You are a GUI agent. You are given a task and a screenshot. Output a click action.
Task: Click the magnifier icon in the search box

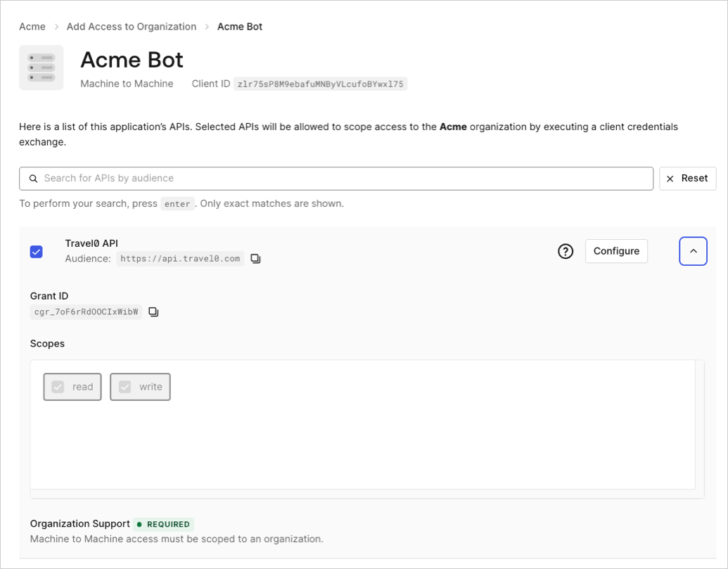[34, 179]
